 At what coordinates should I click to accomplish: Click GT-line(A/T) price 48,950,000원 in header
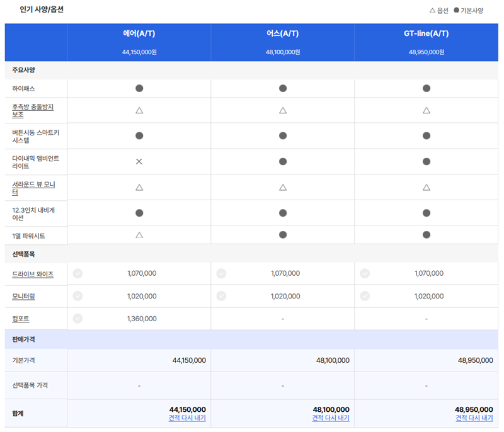(427, 52)
